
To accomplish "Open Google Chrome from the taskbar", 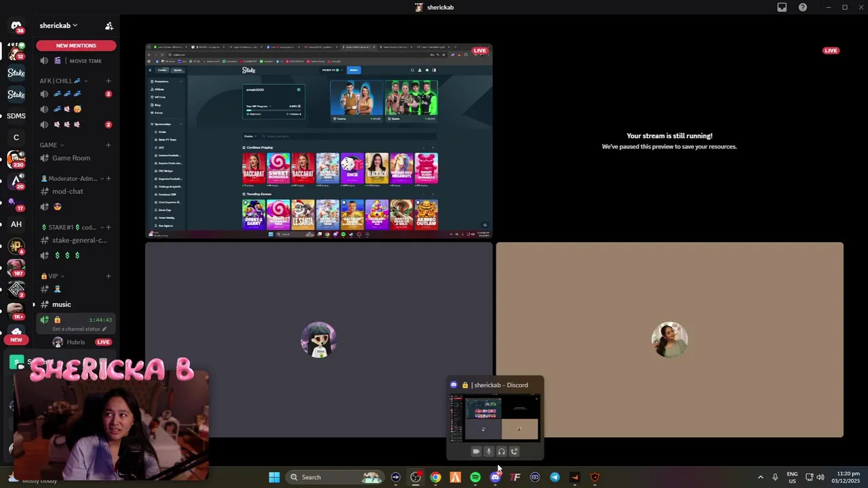I will coord(435,477).
